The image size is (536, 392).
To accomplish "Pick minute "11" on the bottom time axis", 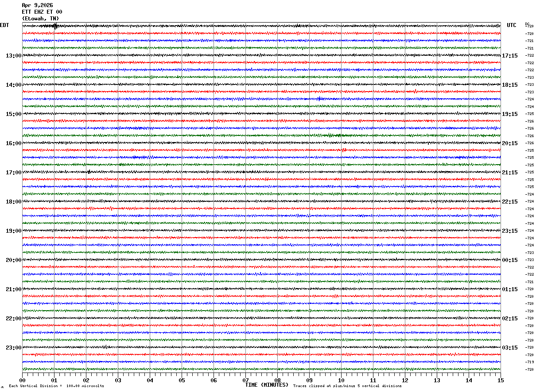I will [x=373, y=380].
